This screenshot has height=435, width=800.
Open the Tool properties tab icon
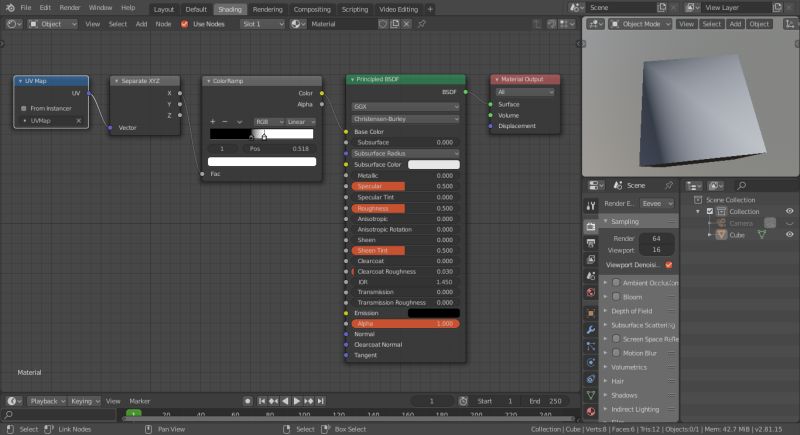tap(591, 206)
